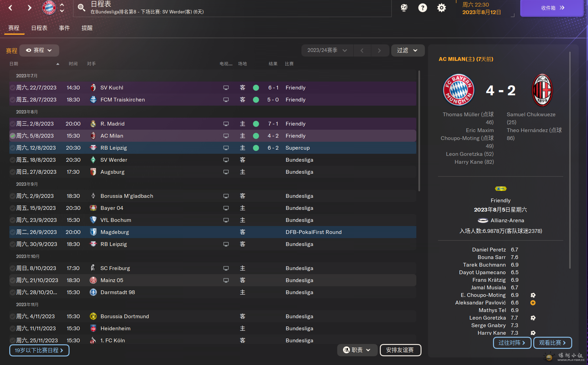Image resolution: width=588 pixels, height=365 pixels.
Task: Click the forward navigation arrow
Action: tap(30, 8)
